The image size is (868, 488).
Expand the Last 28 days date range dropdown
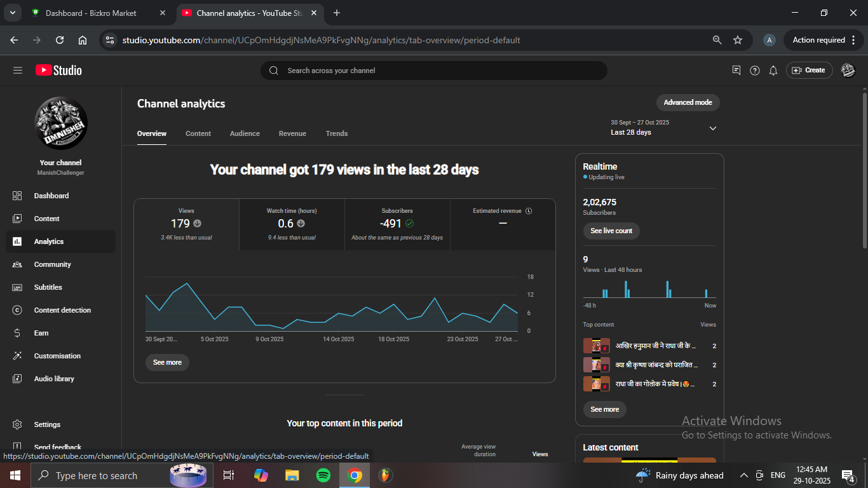click(x=712, y=128)
